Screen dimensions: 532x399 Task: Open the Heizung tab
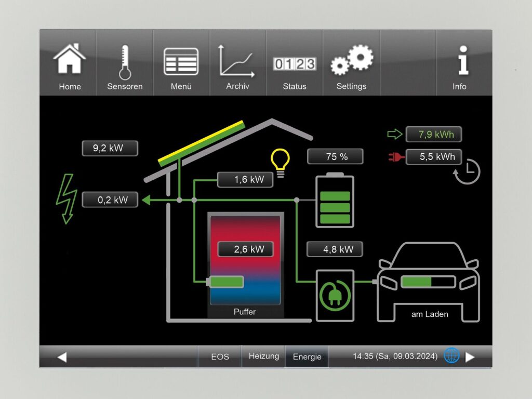coord(263,356)
